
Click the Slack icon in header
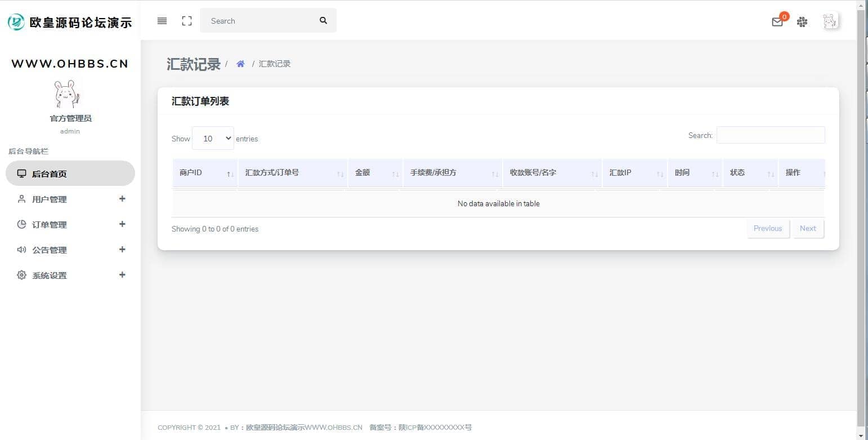click(x=802, y=22)
